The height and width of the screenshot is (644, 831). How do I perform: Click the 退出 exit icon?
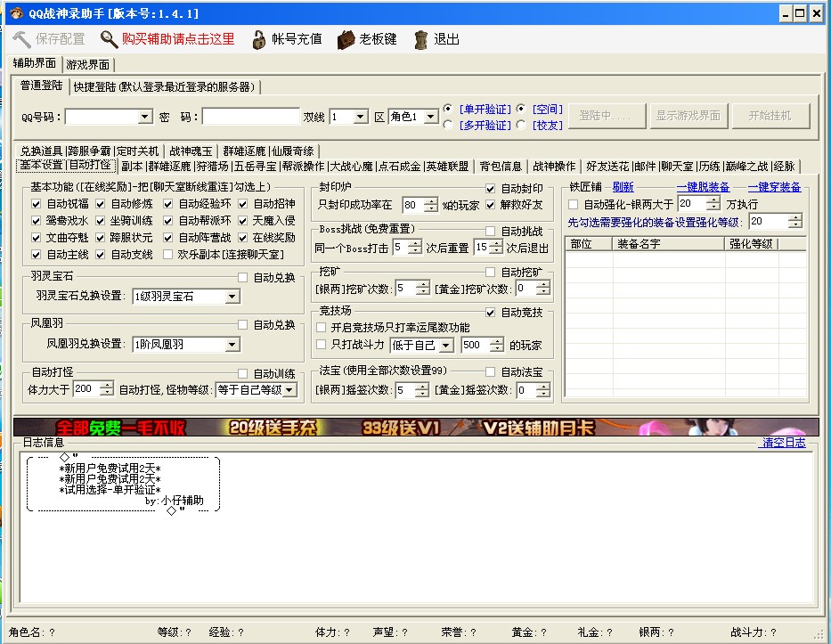click(x=420, y=39)
